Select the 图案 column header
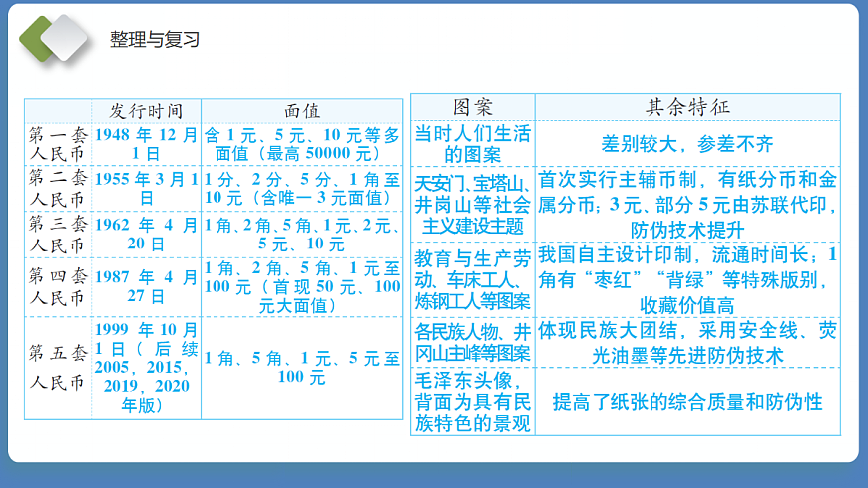Viewport: 868px width, 488px height. click(x=473, y=107)
